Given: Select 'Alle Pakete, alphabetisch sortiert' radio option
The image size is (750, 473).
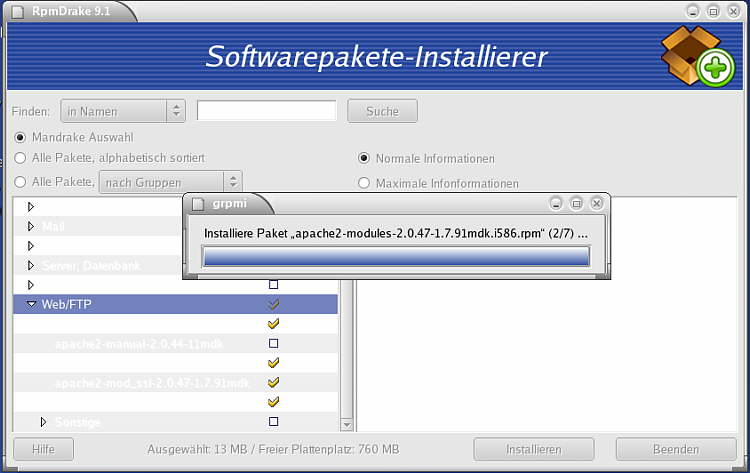Looking at the screenshot, I should tap(20, 158).
